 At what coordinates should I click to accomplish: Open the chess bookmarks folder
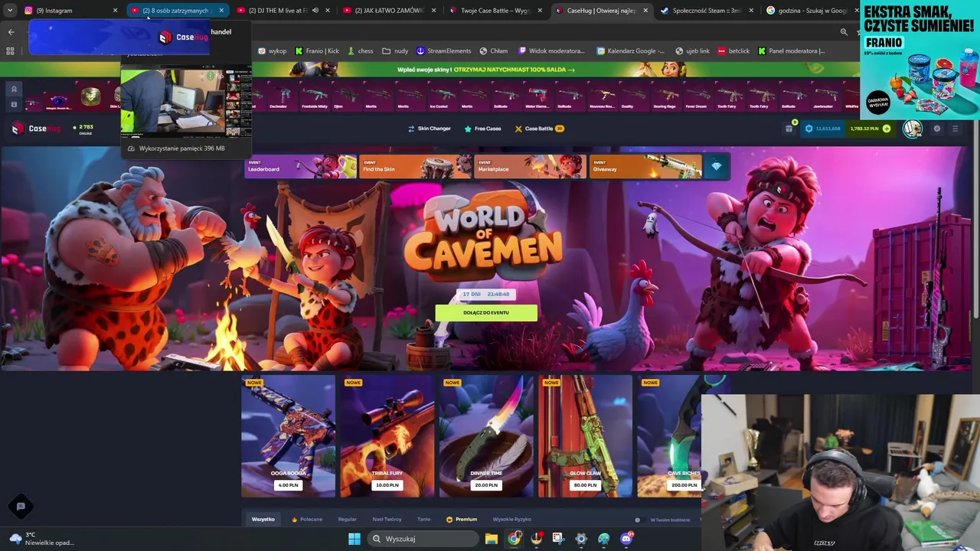pyautogui.click(x=359, y=51)
